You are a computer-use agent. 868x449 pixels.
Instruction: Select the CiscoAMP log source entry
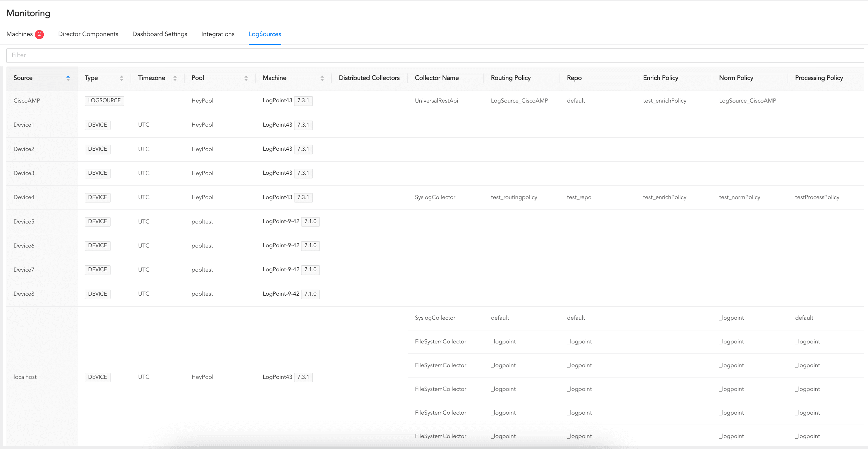(27, 101)
